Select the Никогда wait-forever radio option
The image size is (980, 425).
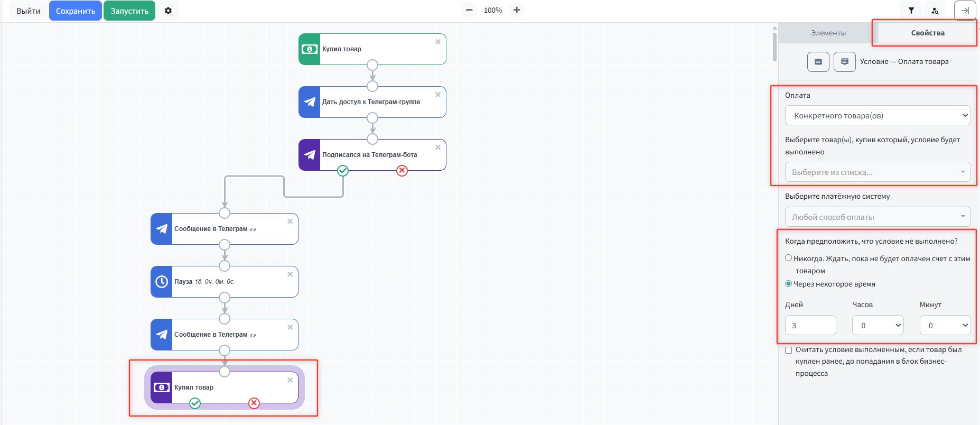[789, 258]
